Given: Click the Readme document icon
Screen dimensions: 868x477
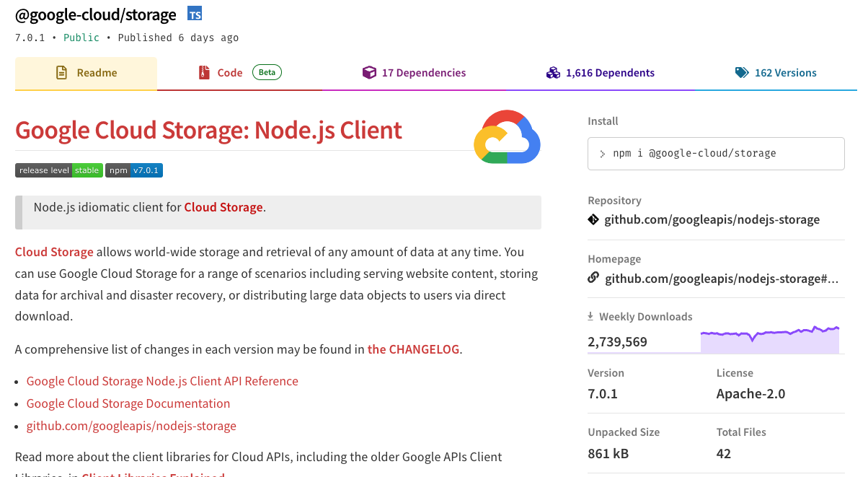Looking at the screenshot, I should (62, 73).
